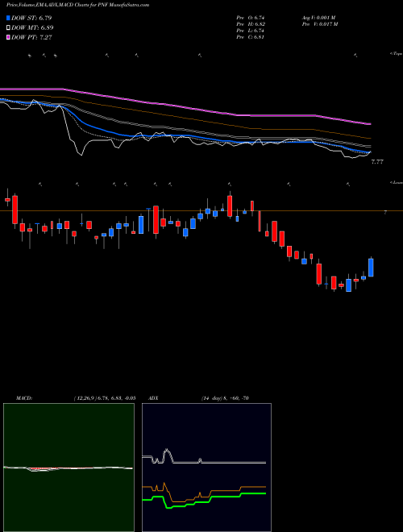This screenshot has height=532, width=403.
Task: Click the 'Pre L: 6.74' low value
Action: tap(251, 31)
